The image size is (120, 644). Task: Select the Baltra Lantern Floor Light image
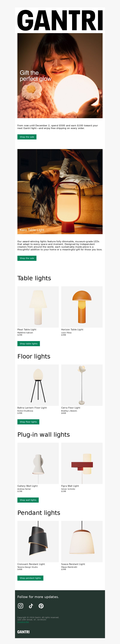(38, 385)
